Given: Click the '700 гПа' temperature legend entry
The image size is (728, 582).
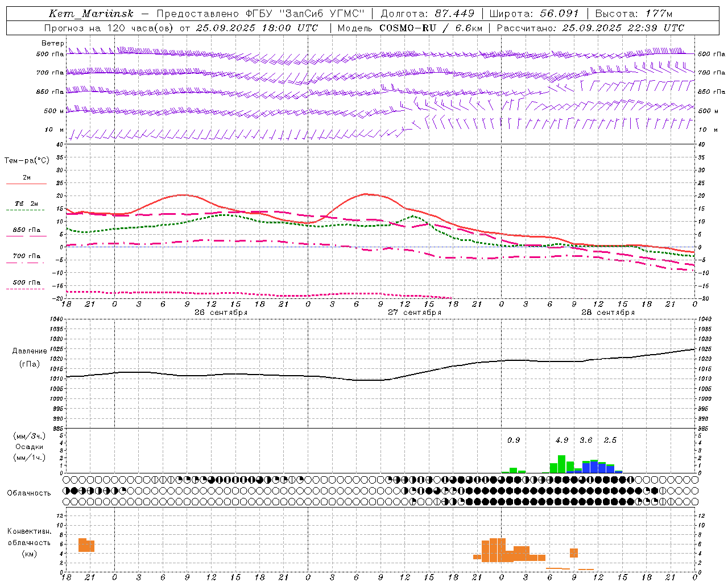Looking at the screenshot, I should 27,256.
